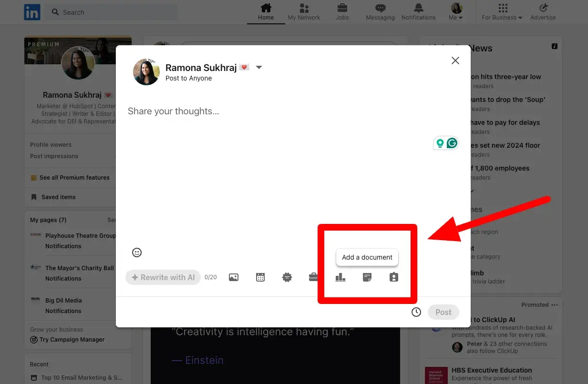Open Top 10 Email Marketing recent item
The width and height of the screenshot is (588, 384).
77,378
